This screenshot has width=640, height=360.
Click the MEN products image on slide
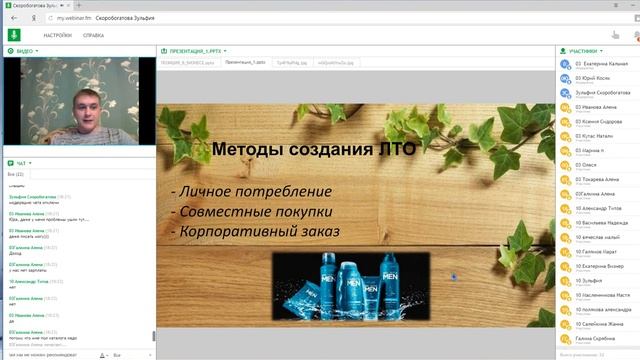click(x=351, y=286)
